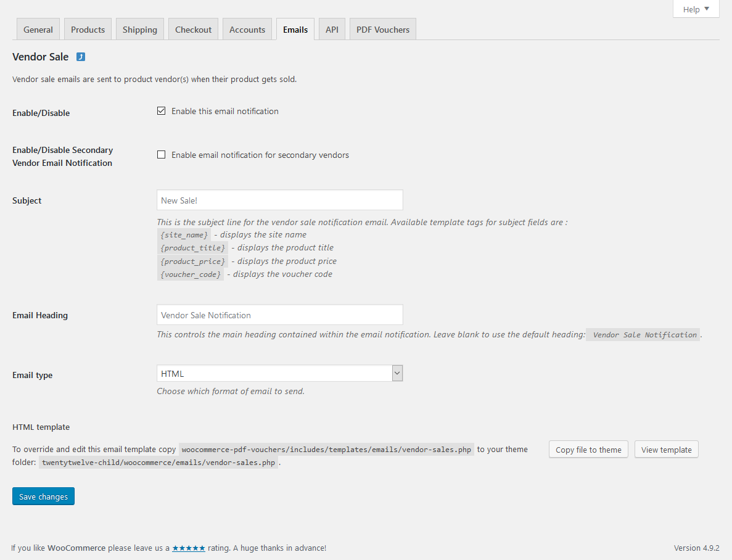Go to the Shipping tab

[x=140, y=30]
